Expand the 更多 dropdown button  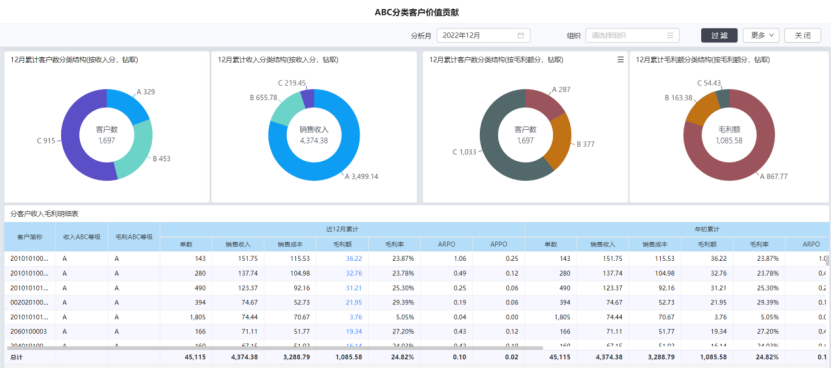[x=761, y=36]
